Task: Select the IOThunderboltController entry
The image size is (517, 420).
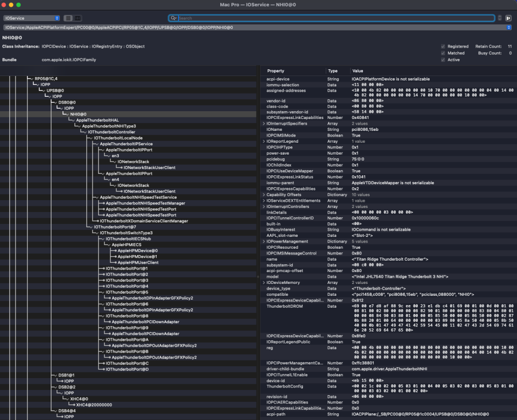Action: pyautogui.click(x=112, y=132)
